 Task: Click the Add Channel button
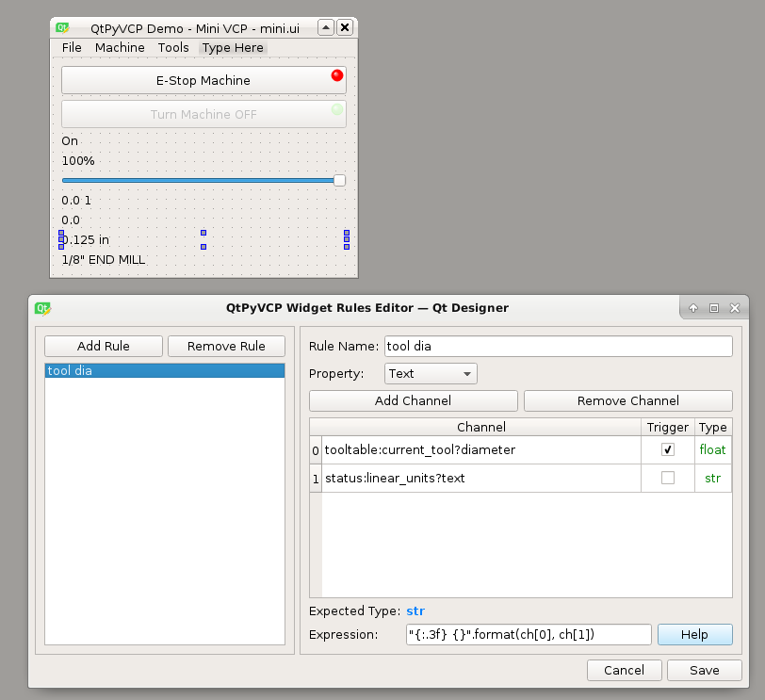(x=414, y=400)
